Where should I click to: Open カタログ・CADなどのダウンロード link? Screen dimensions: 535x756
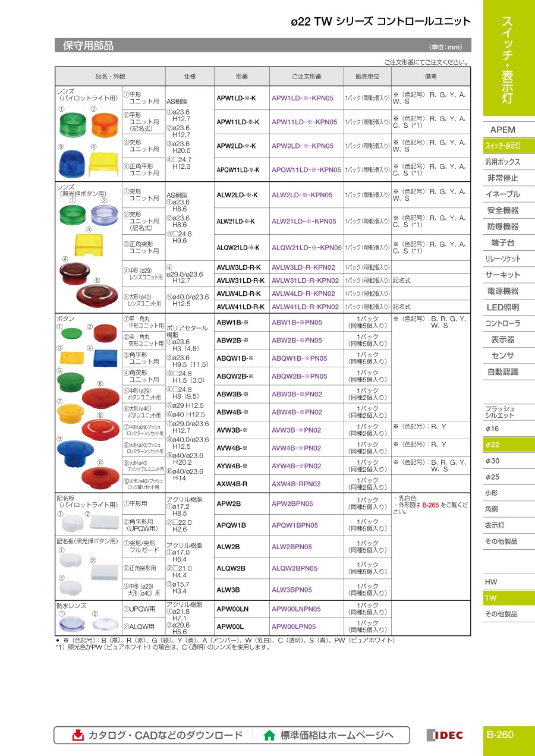(165, 735)
